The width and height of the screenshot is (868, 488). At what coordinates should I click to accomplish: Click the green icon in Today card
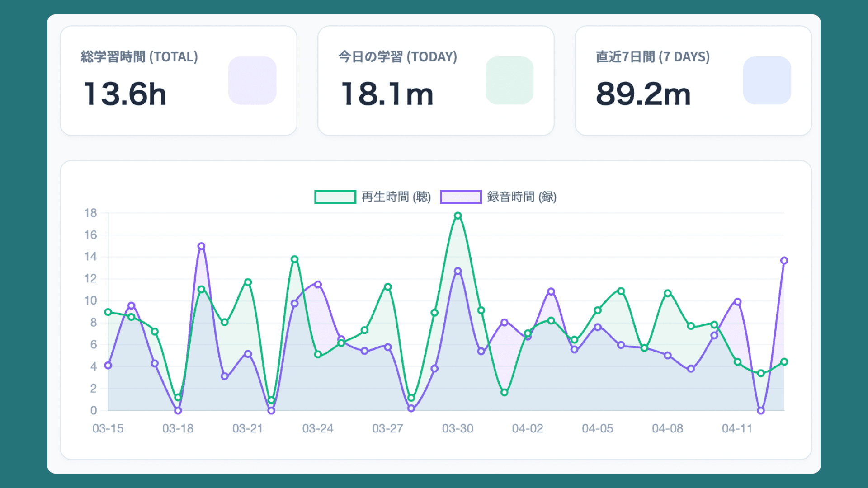pos(509,80)
